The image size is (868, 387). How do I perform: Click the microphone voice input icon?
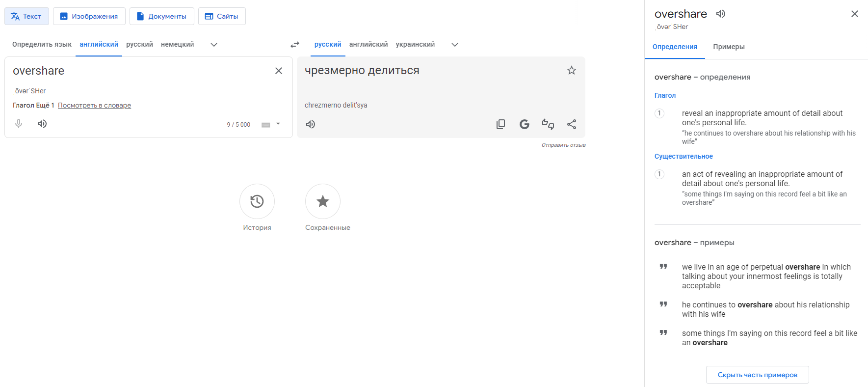click(x=19, y=124)
